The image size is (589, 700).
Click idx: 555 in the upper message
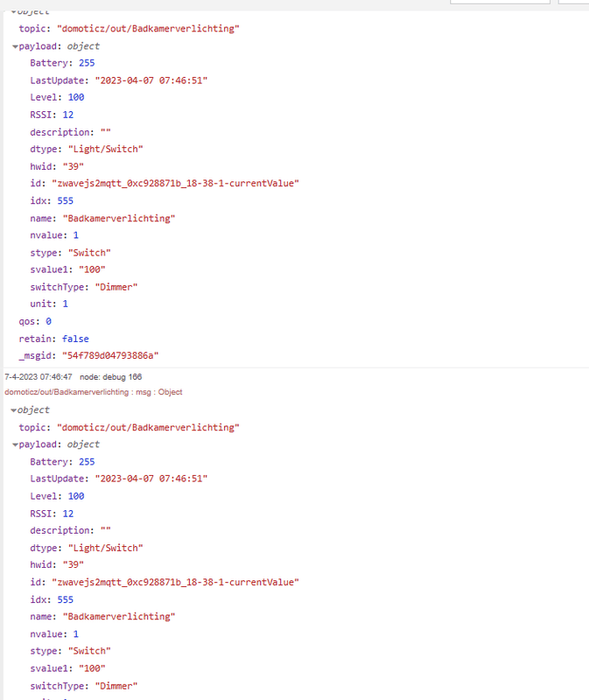tap(52, 201)
